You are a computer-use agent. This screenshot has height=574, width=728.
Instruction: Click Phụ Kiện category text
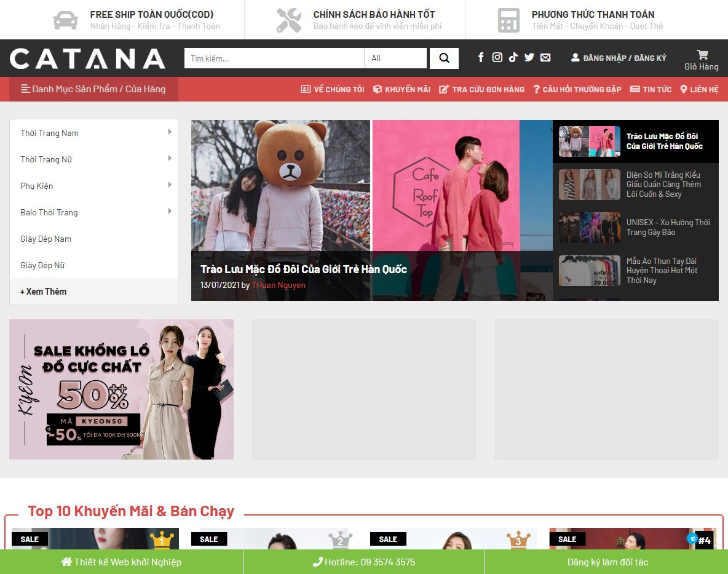click(37, 186)
